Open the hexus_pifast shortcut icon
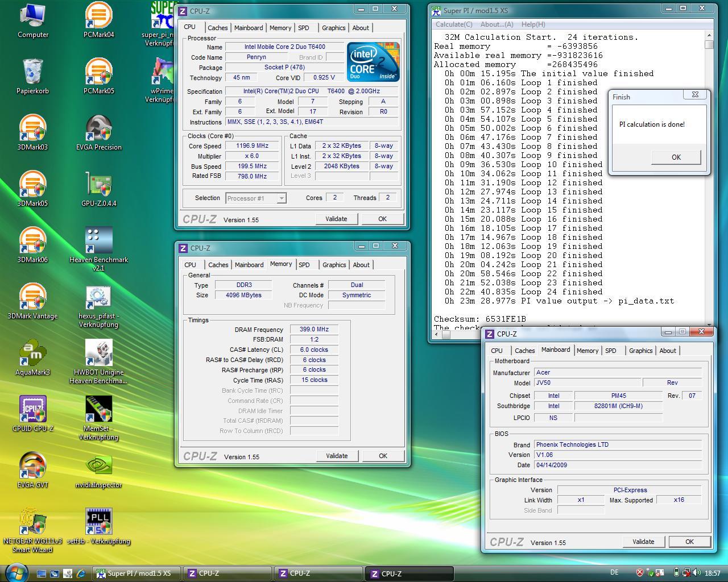Screen dimensions: 728x582 click(98, 306)
